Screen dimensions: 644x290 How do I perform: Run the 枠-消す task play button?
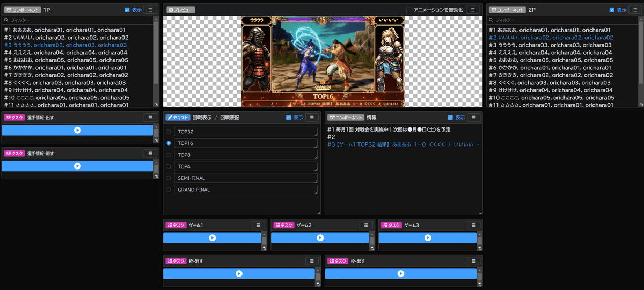coord(239,273)
